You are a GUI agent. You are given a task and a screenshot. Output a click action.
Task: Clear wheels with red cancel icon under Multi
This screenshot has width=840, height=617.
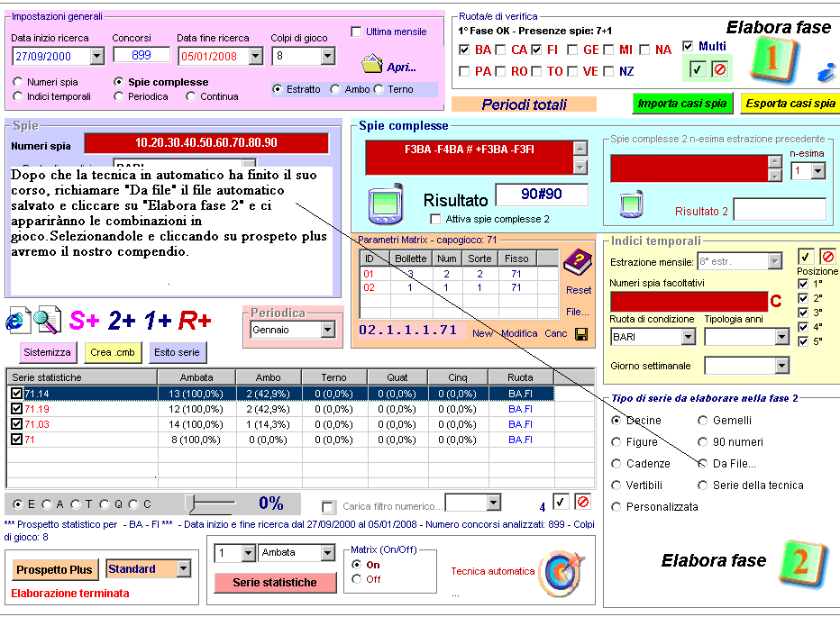tap(720, 69)
